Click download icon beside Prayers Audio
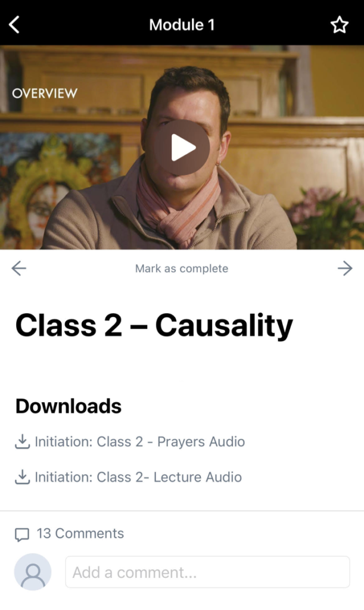This screenshot has height=610, width=364. pyautogui.click(x=23, y=441)
